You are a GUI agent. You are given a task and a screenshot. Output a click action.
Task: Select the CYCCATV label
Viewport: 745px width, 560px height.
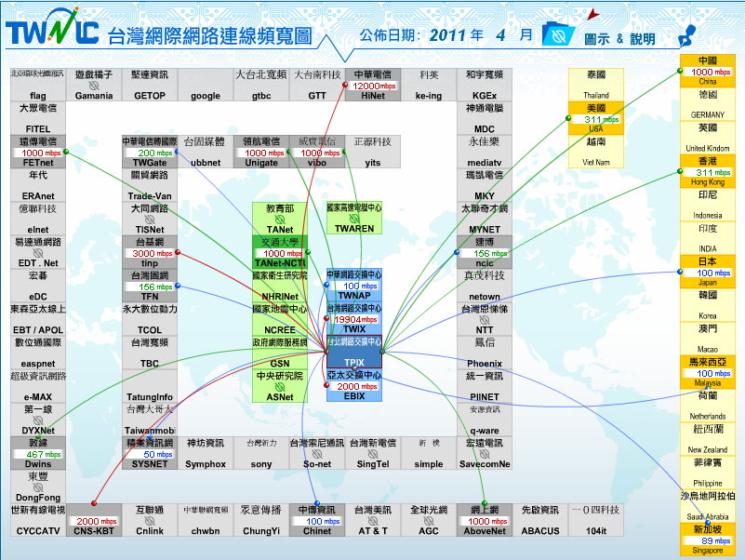[x=38, y=531]
